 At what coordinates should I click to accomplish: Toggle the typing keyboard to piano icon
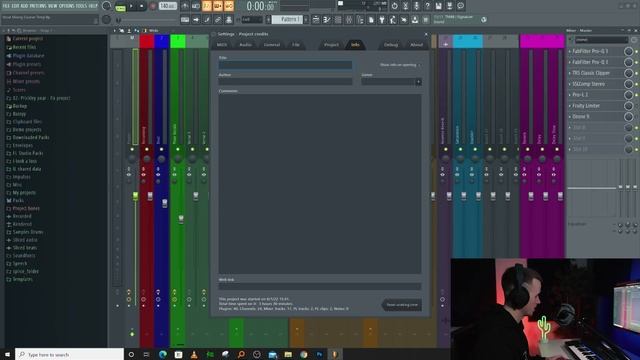point(185,19)
